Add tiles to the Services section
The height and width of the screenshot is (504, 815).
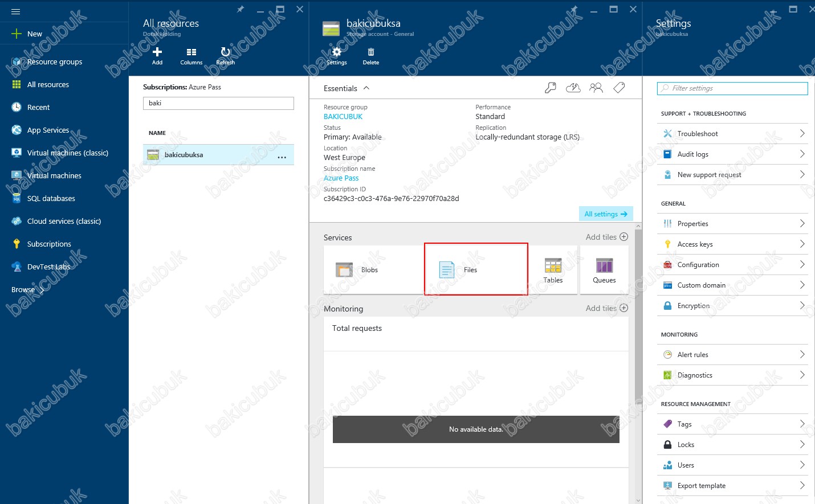pos(607,237)
